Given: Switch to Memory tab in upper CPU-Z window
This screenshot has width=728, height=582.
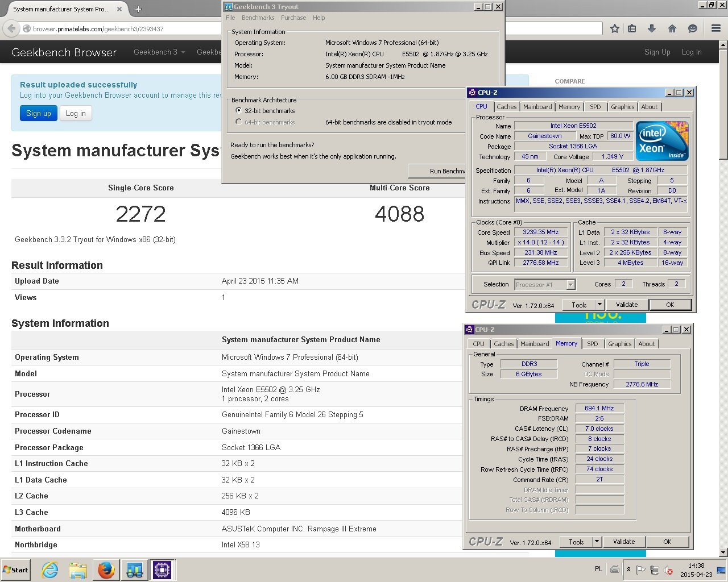Looking at the screenshot, I should pos(569,107).
